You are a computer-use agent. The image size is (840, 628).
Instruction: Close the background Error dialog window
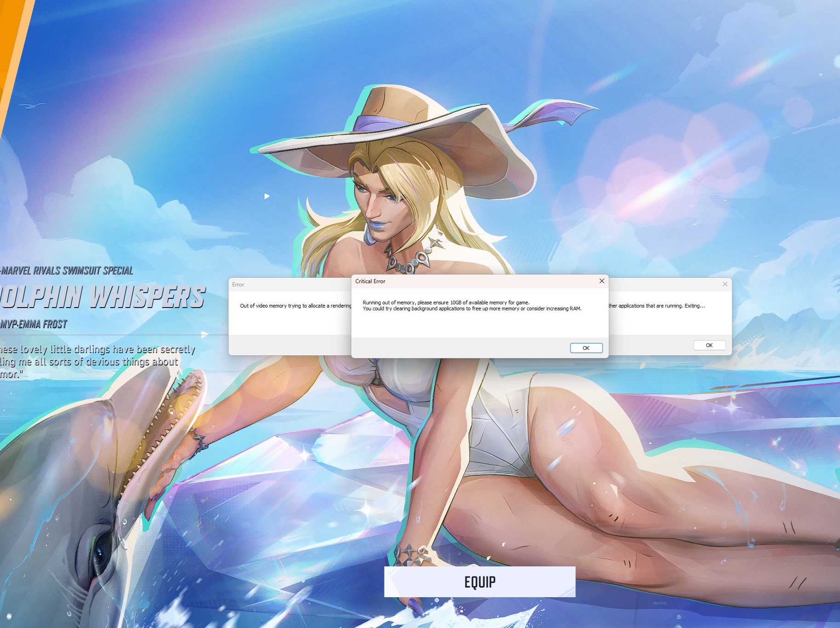pos(725,284)
